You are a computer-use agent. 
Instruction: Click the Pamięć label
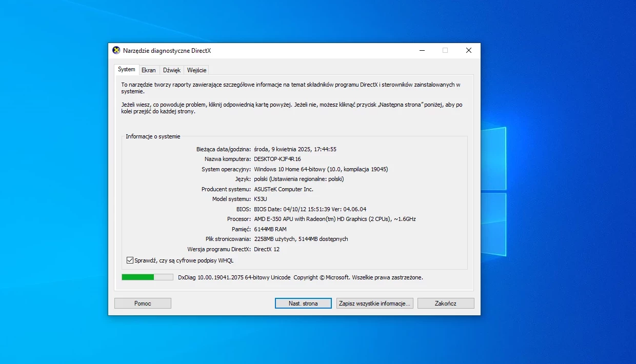(x=241, y=229)
